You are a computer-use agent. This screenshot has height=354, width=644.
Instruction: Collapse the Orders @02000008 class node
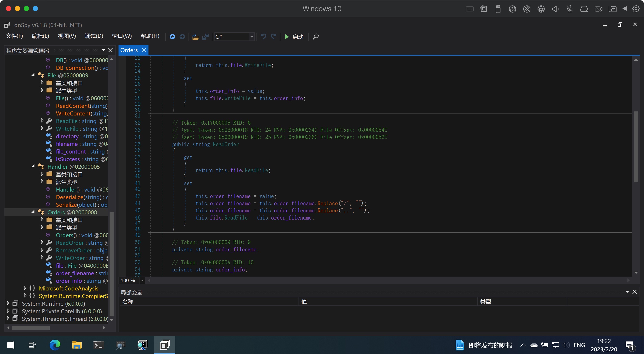(x=33, y=212)
